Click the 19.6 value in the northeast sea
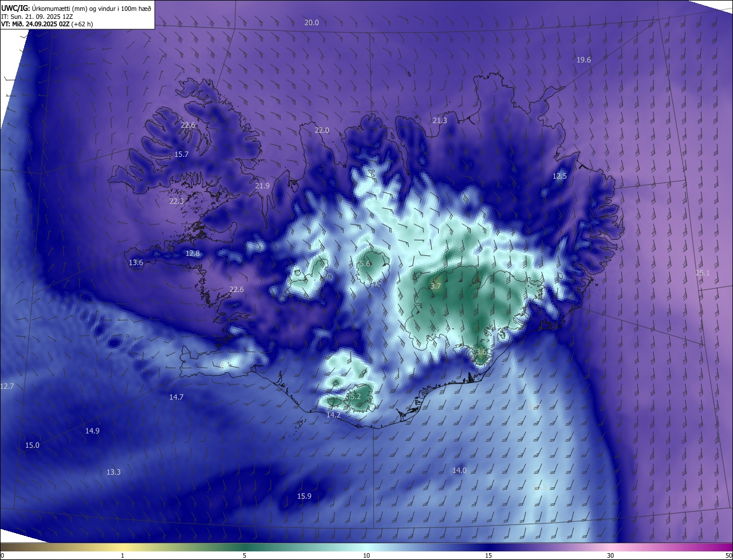 tap(584, 60)
